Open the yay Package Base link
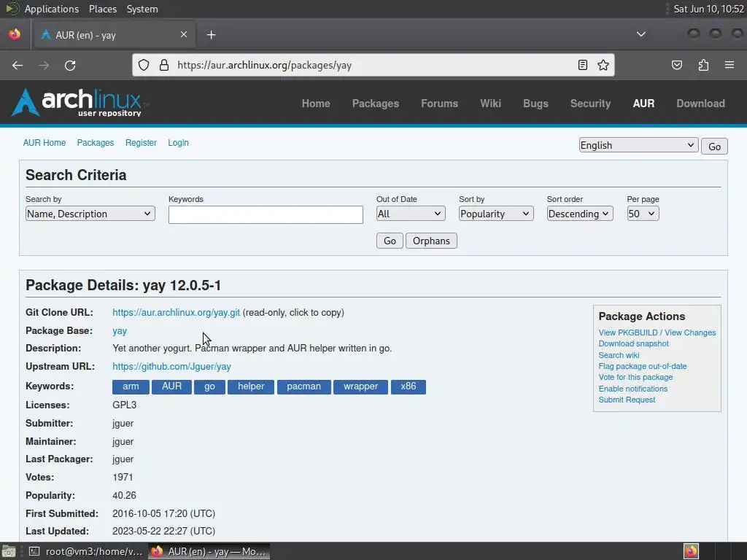The image size is (747, 560). (x=120, y=331)
